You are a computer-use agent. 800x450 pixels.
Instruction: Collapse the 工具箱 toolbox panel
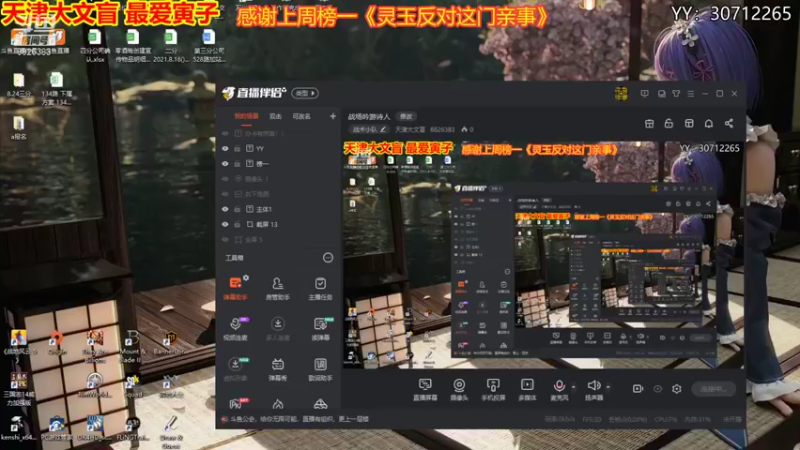(328, 258)
